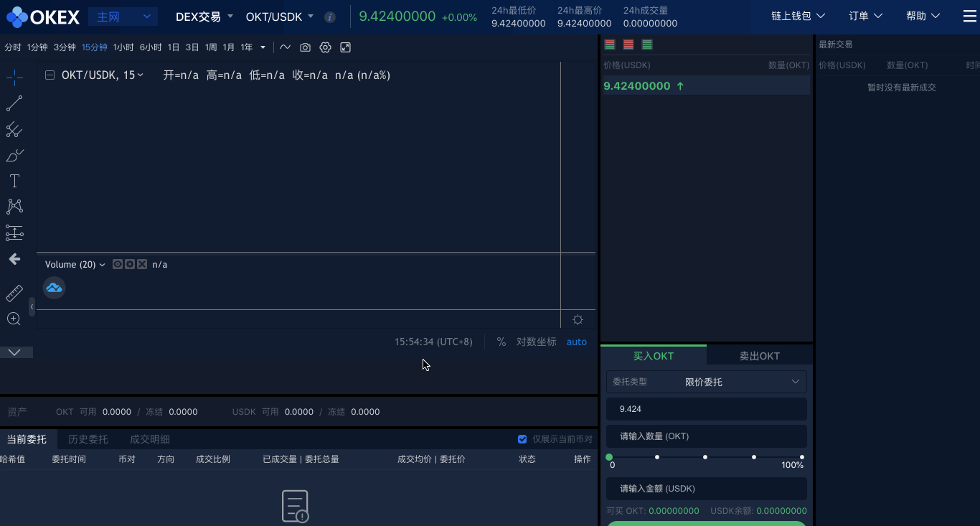Open the OKT/USDK pair selector
This screenshot has height=526, width=980.
(x=280, y=17)
